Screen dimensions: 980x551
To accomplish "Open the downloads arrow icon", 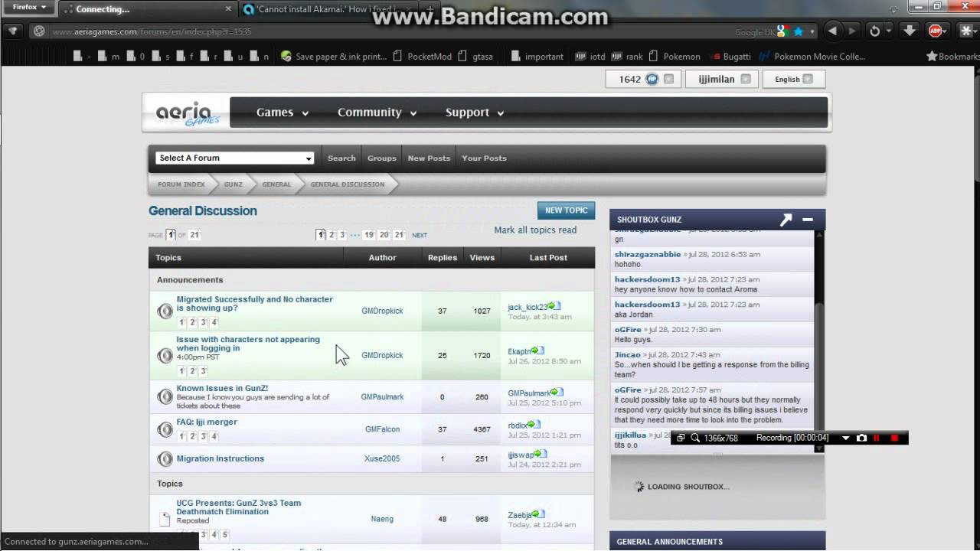I will (x=910, y=31).
